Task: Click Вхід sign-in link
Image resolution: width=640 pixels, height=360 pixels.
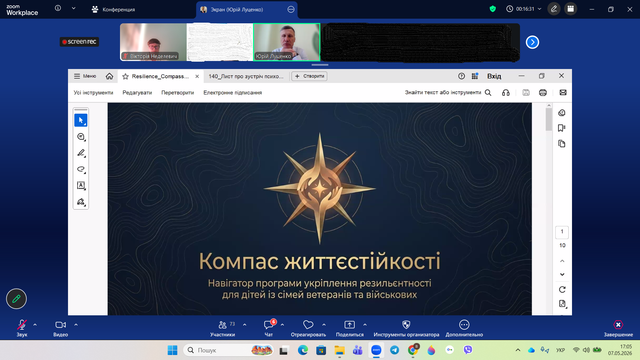Action: 494,76
